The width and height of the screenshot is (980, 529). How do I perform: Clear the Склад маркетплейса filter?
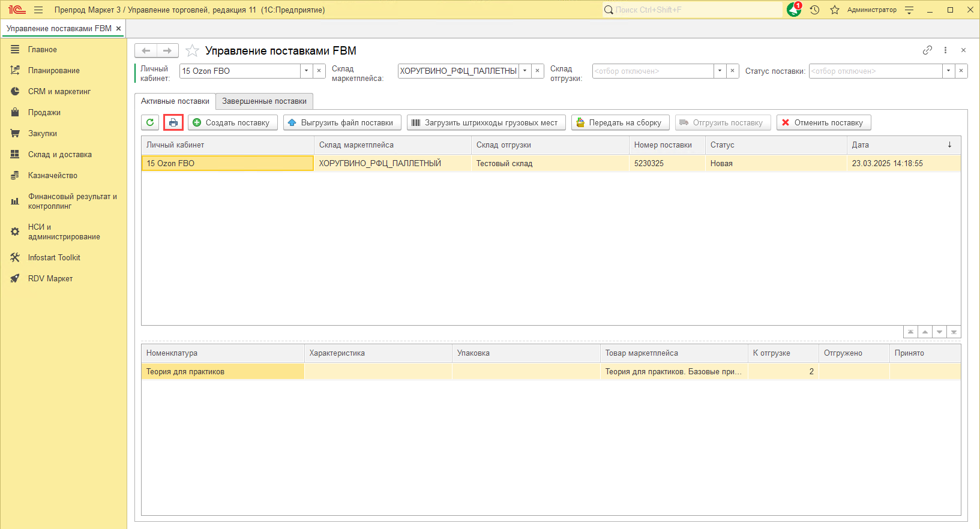click(538, 71)
